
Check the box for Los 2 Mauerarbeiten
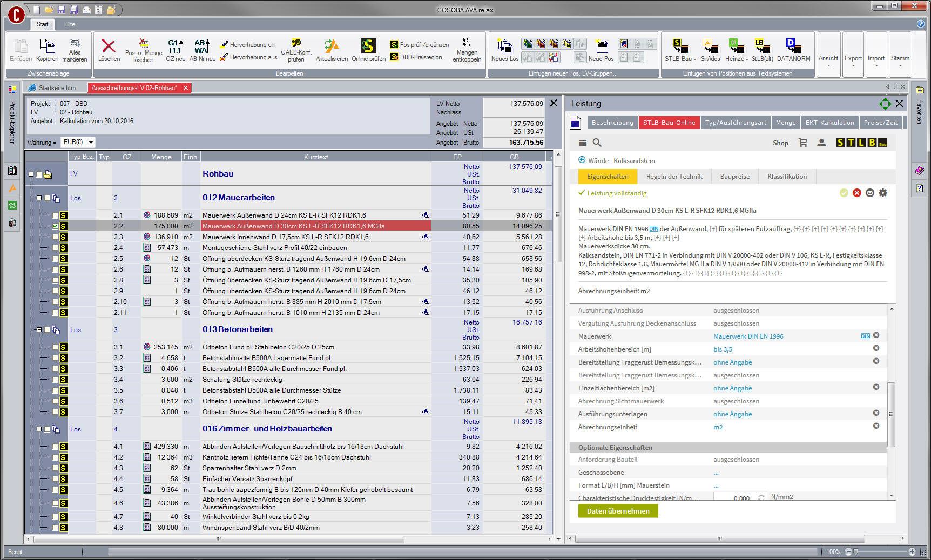pos(47,198)
